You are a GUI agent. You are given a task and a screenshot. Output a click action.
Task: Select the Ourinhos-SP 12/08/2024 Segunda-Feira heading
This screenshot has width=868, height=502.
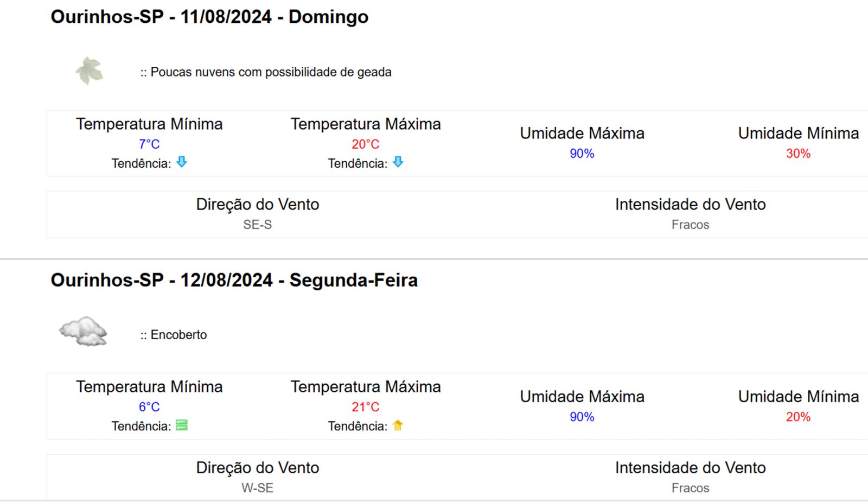click(234, 280)
